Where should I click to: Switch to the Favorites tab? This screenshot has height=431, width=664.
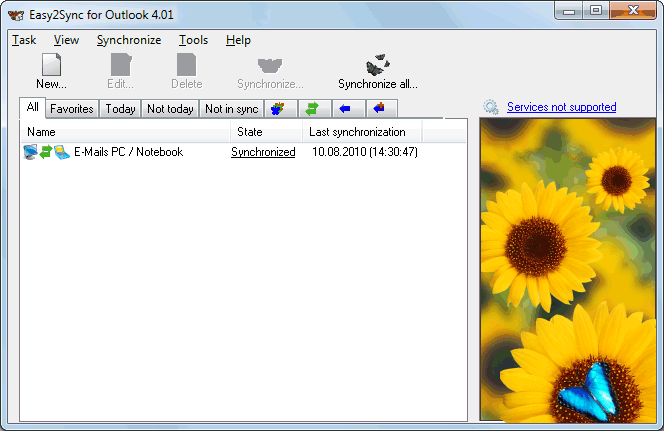pos(72,109)
